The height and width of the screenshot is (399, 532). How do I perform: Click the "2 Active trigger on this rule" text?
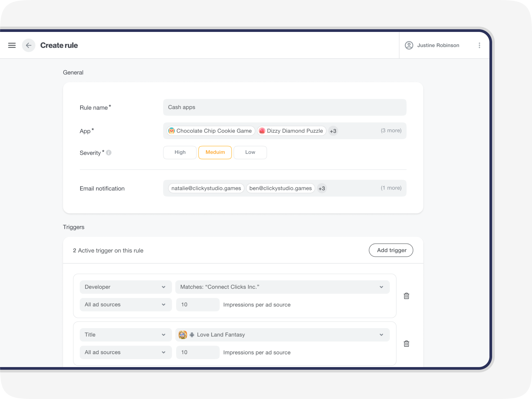pos(108,251)
